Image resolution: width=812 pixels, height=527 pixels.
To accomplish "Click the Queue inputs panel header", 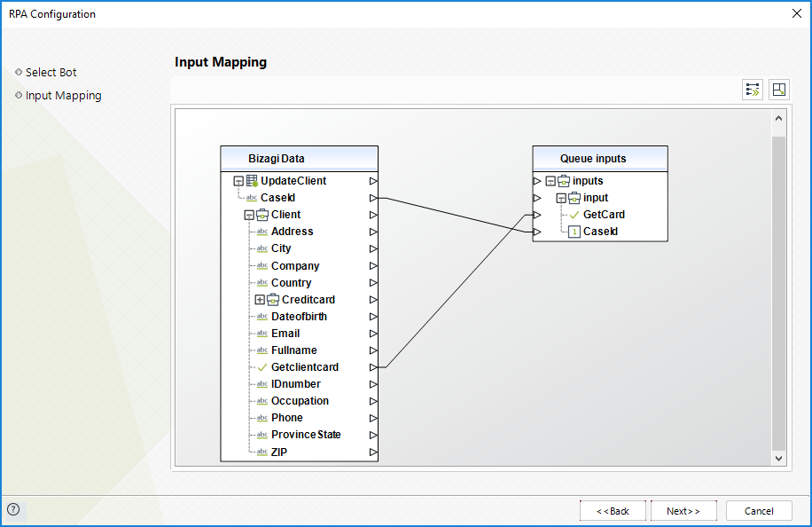I will (x=600, y=159).
